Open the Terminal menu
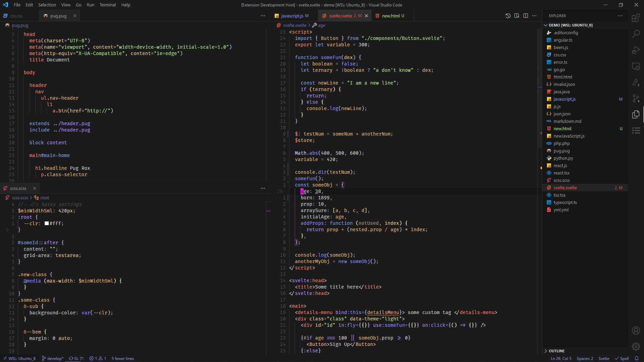Image resolution: width=644 pixels, height=362 pixels. (x=107, y=5)
